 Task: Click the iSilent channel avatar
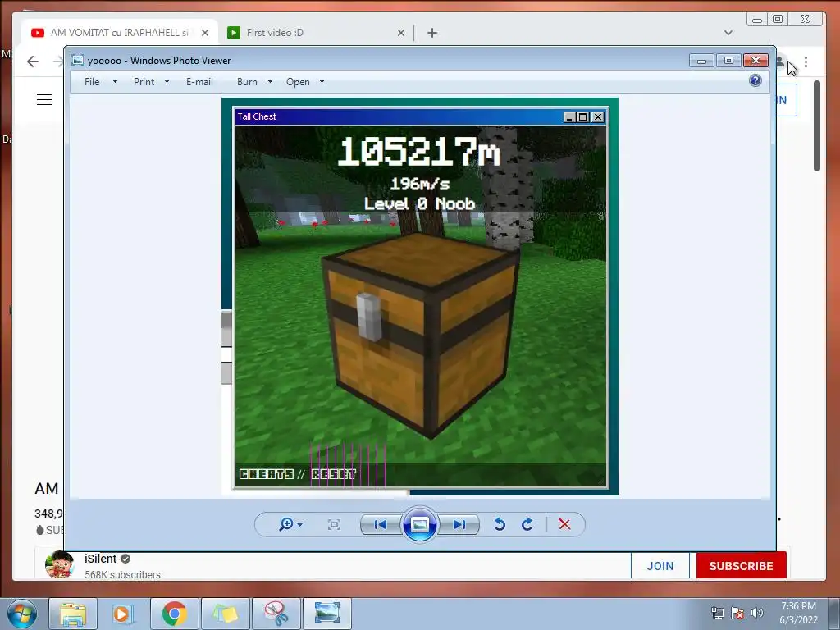(60, 564)
